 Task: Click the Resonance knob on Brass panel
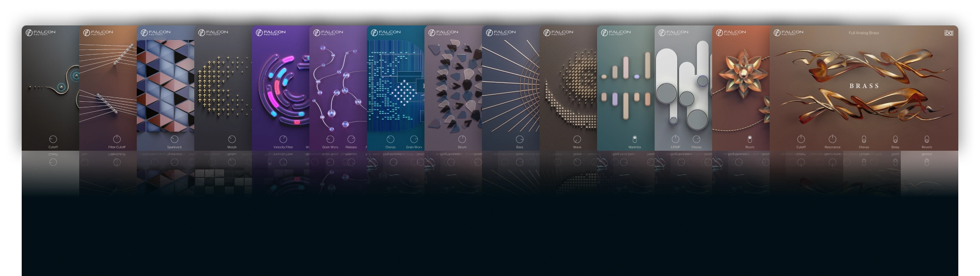click(832, 139)
